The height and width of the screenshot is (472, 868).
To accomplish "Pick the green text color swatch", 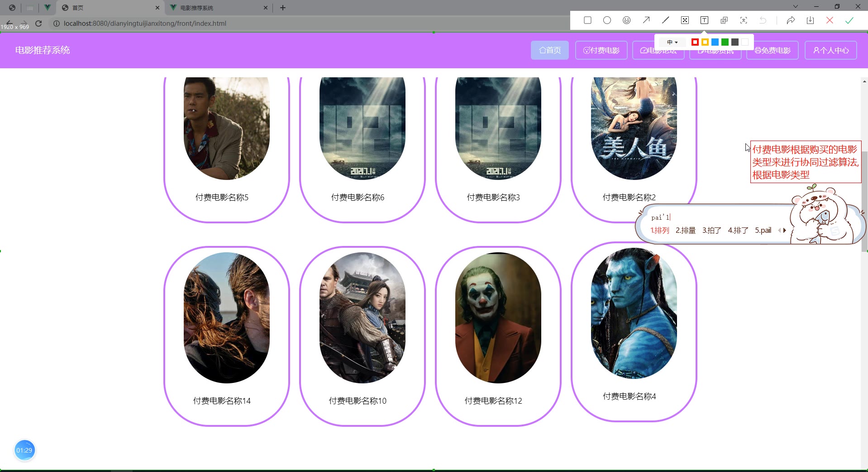I will [x=725, y=42].
